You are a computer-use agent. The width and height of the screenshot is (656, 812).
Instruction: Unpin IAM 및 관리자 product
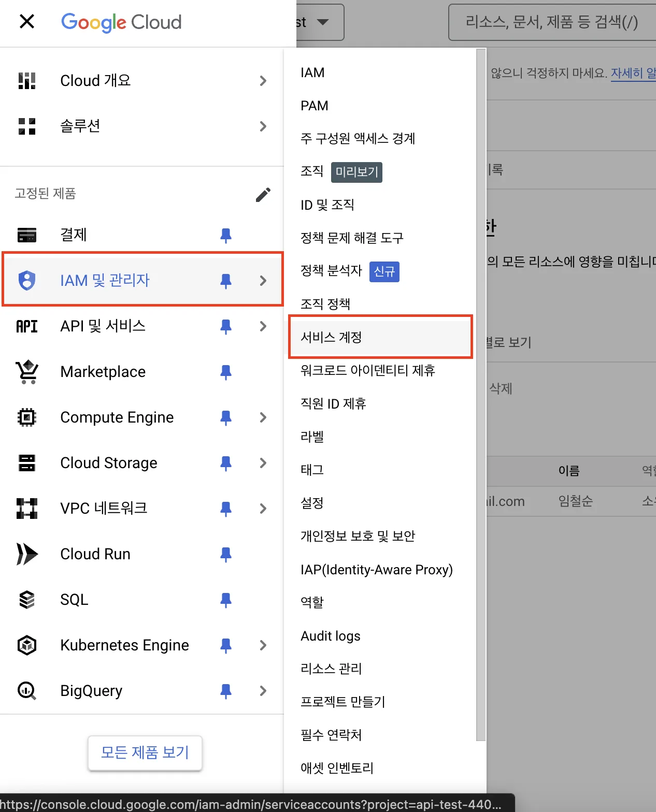[226, 281]
